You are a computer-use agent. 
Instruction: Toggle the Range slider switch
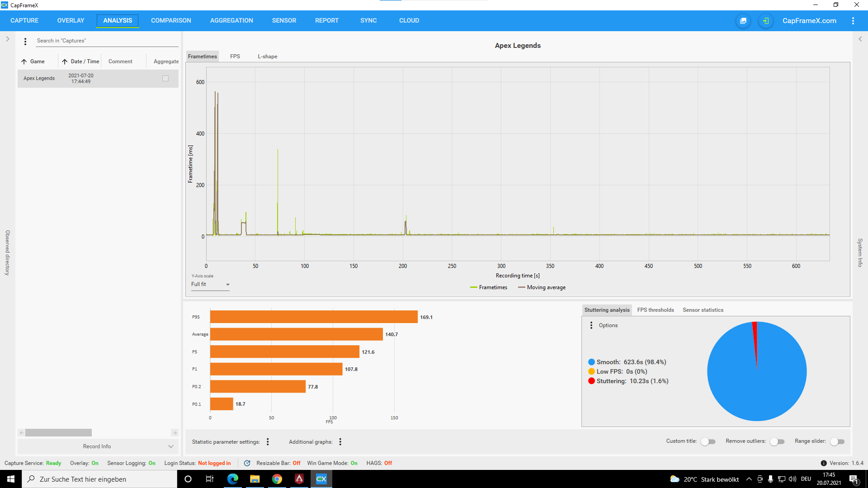click(837, 441)
